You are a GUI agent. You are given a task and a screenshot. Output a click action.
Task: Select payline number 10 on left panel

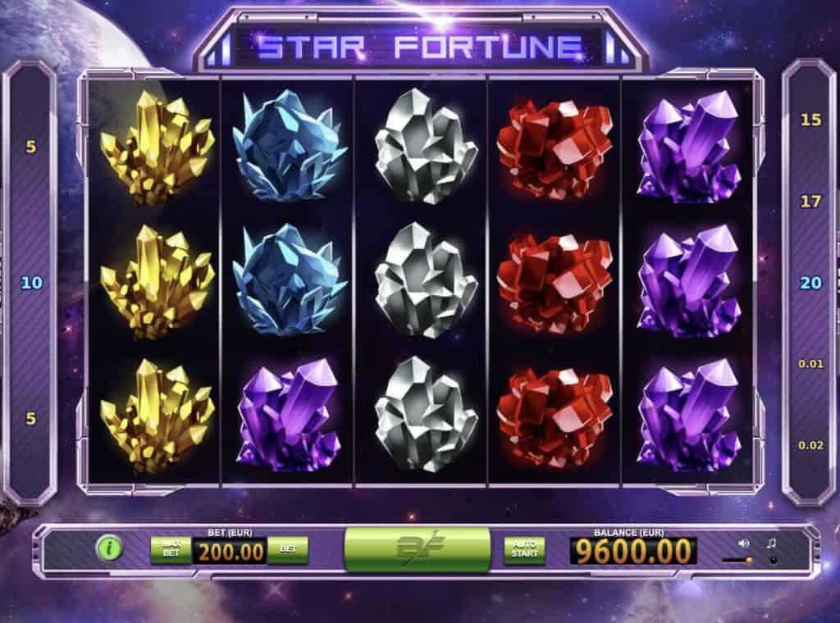(32, 283)
